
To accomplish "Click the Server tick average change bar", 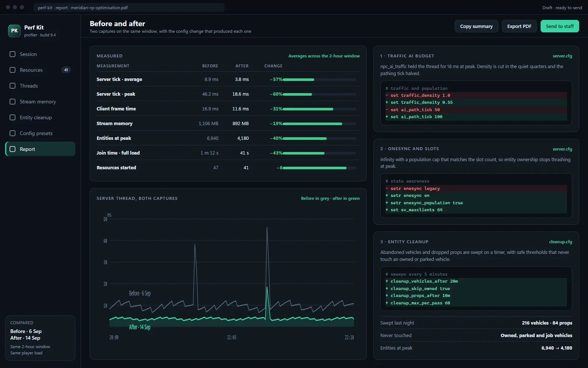I will [319, 79].
